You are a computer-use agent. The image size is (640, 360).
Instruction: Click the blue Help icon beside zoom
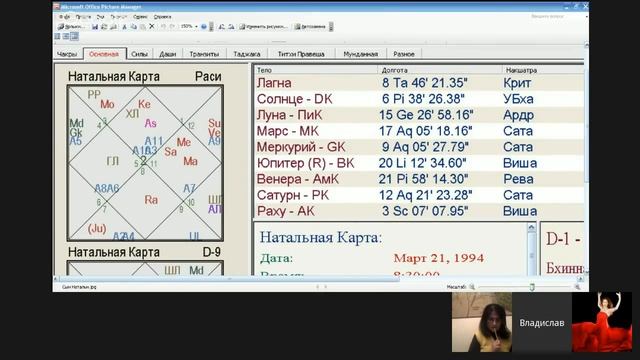(x=204, y=27)
